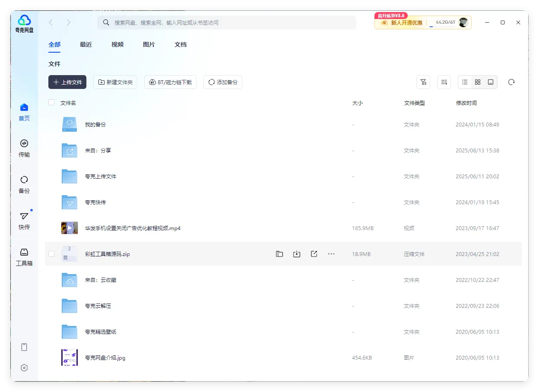
Task: Refresh the file list
Action: [x=511, y=82]
